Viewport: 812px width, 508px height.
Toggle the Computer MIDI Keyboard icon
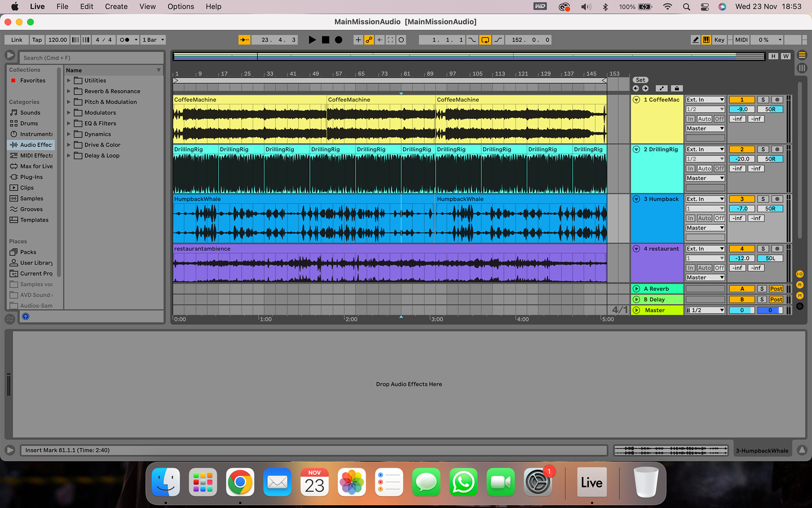coord(706,40)
